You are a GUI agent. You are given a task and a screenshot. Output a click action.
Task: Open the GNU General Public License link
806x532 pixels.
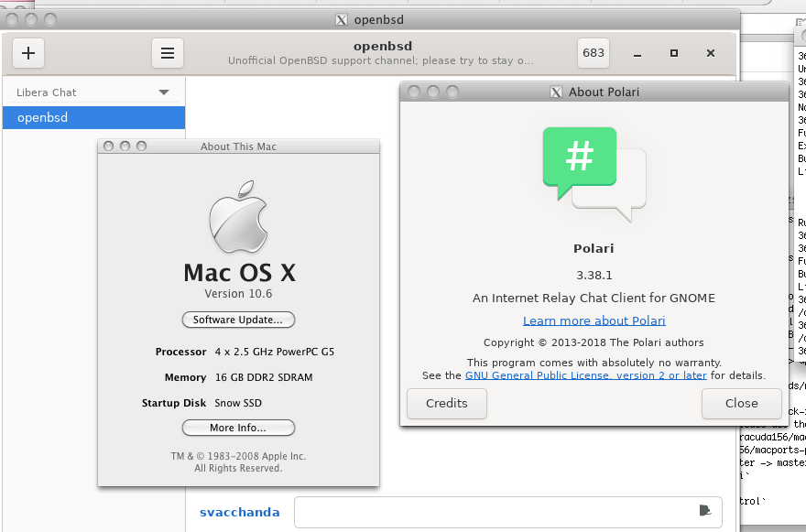tap(585, 375)
